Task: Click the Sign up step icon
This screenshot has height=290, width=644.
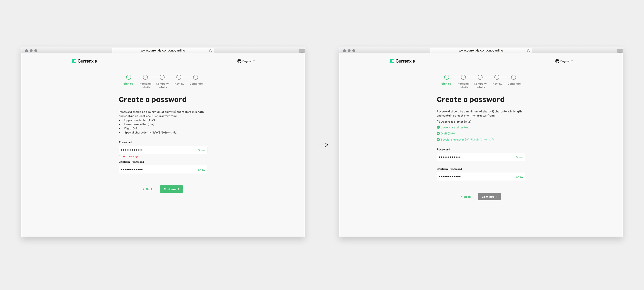Action: coord(129,77)
